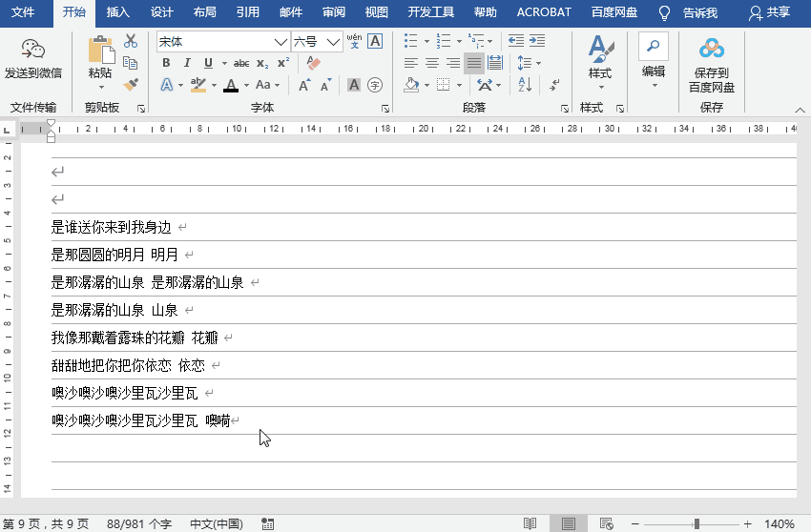Increase font size with the grow-font A
This screenshot has width=811, height=532.
tap(304, 85)
